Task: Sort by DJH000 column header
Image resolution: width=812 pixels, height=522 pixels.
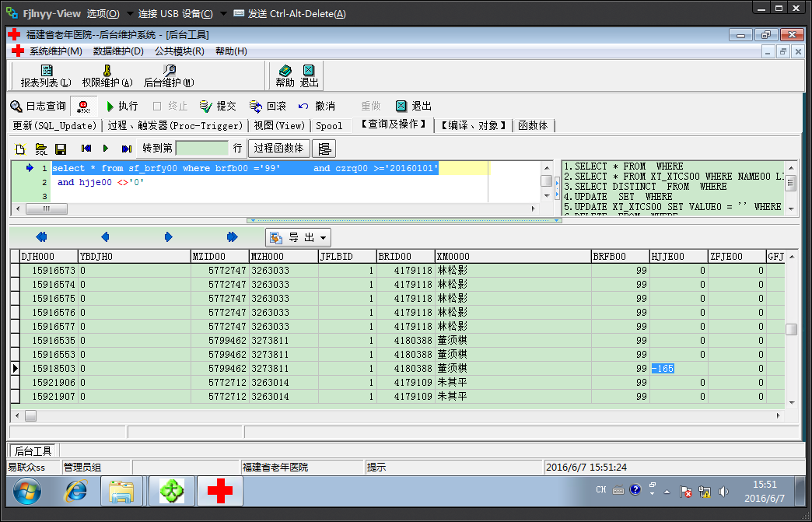Action: (47, 257)
